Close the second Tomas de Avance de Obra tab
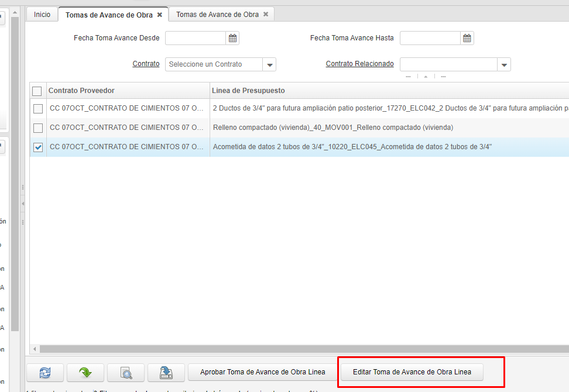Screen dimensions: 569x392 point(266,15)
